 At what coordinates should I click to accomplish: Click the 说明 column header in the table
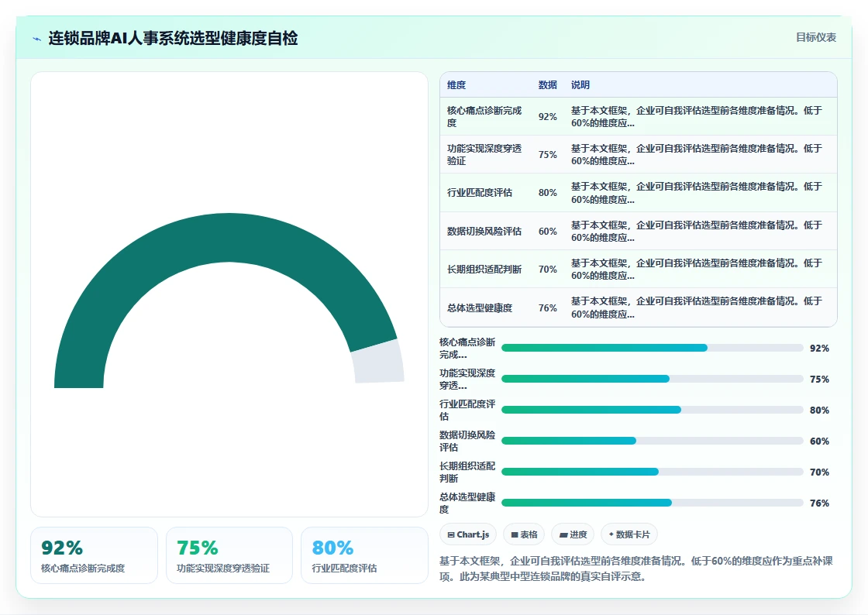click(580, 84)
